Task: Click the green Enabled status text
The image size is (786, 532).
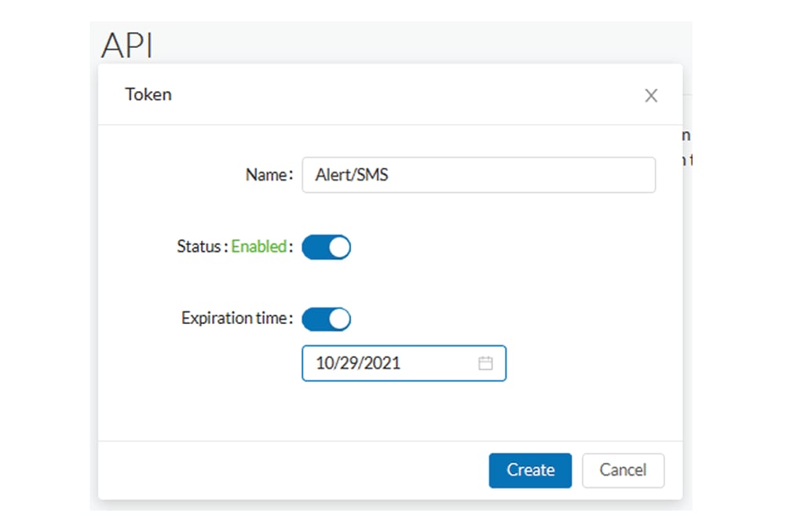Action: [258, 246]
